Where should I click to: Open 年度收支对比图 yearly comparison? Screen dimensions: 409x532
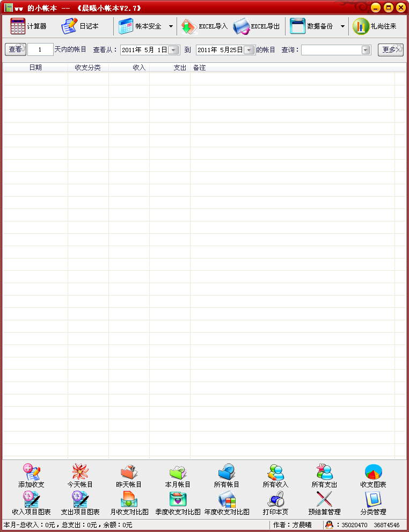(227, 503)
